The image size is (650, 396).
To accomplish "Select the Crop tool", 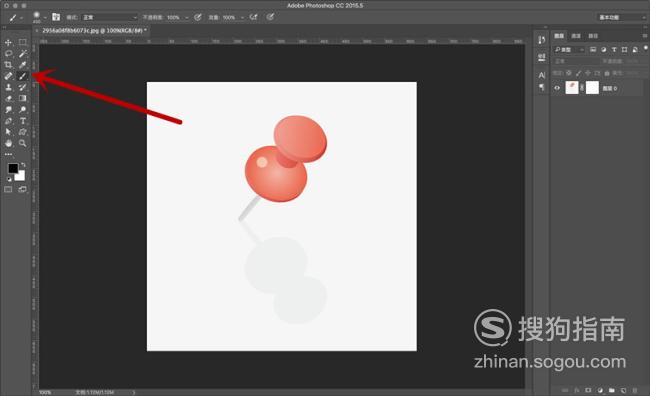I will point(8,65).
